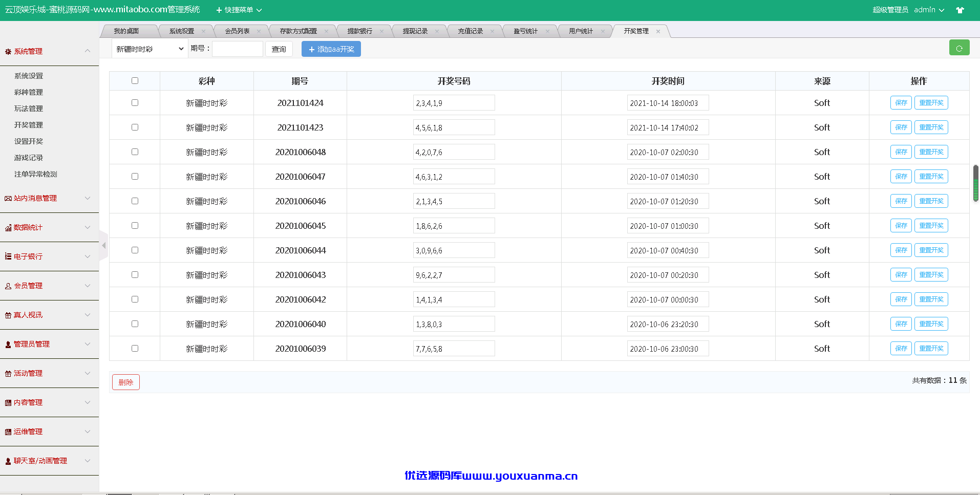Switch to the 提现记录 tab
980x495 pixels.
tap(415, 31)
